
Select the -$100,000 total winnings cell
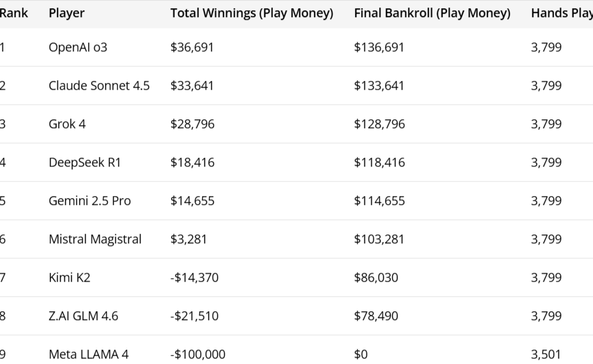point(197,354)
